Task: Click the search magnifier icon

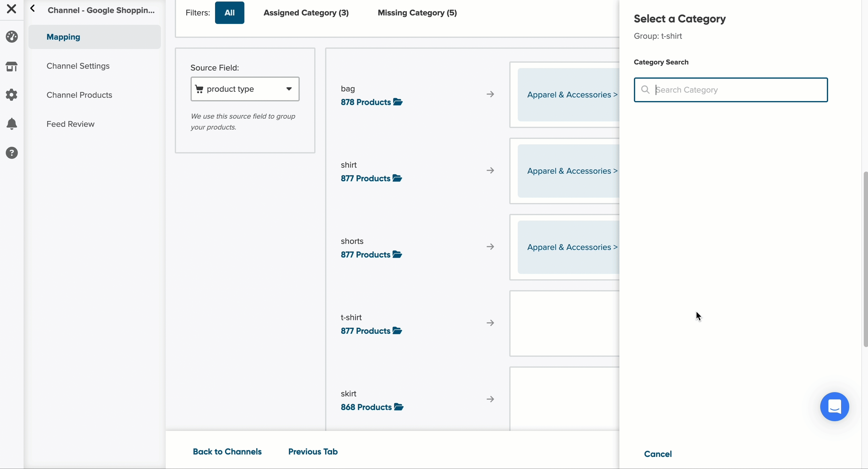Action: (x=645, y=90)
